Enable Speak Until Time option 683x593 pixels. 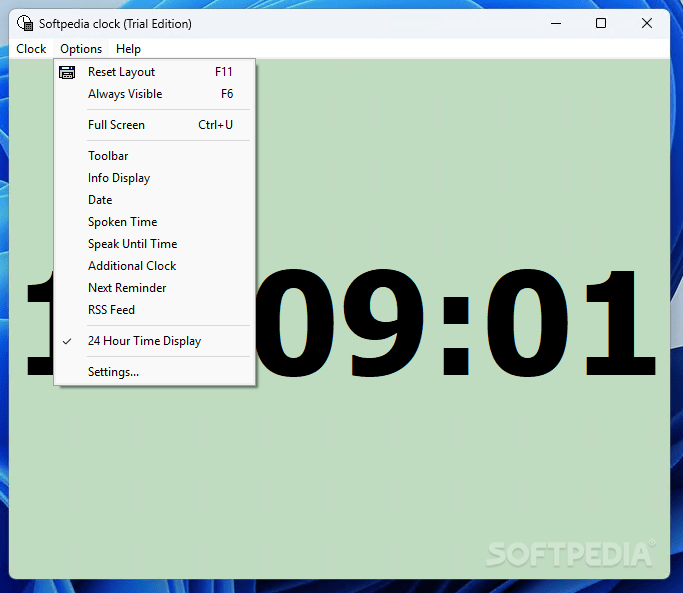click(155, 244)
